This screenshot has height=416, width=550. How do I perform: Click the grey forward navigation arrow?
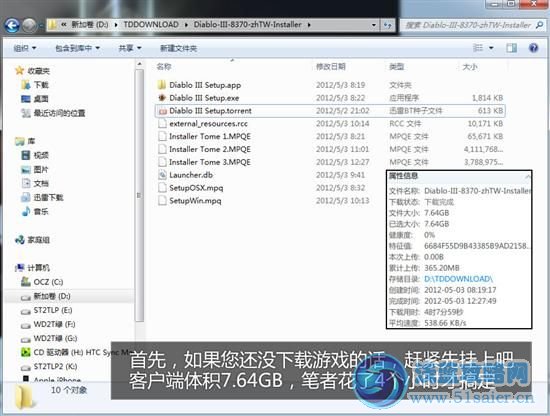coord(29,25)
